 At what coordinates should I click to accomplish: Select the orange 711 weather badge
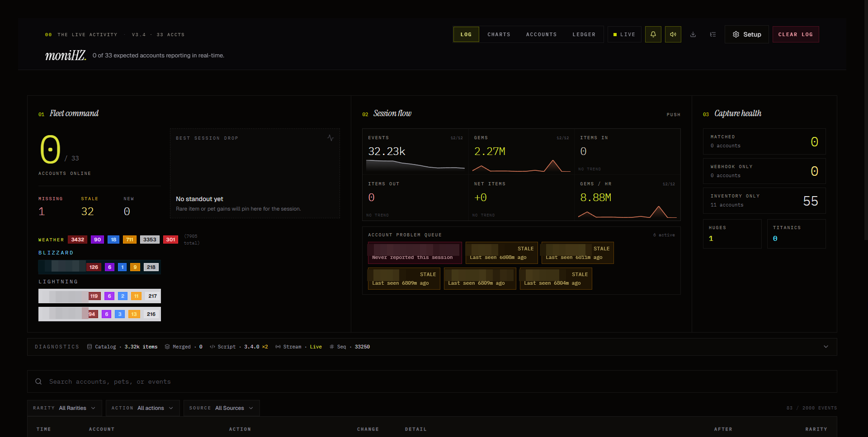click(x=130, y=240)
